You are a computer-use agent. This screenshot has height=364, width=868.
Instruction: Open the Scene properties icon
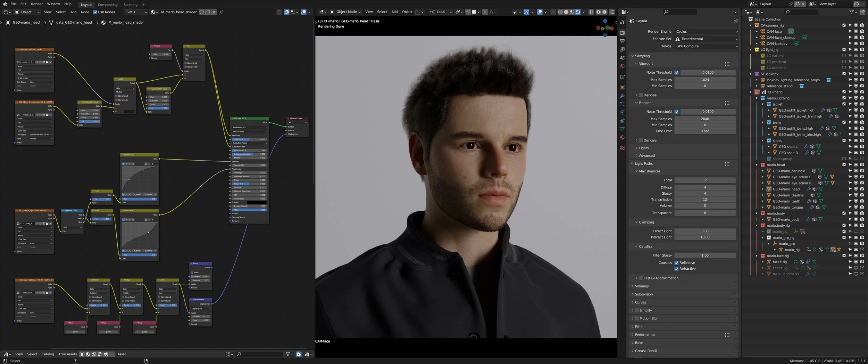[x=622, y=58]
